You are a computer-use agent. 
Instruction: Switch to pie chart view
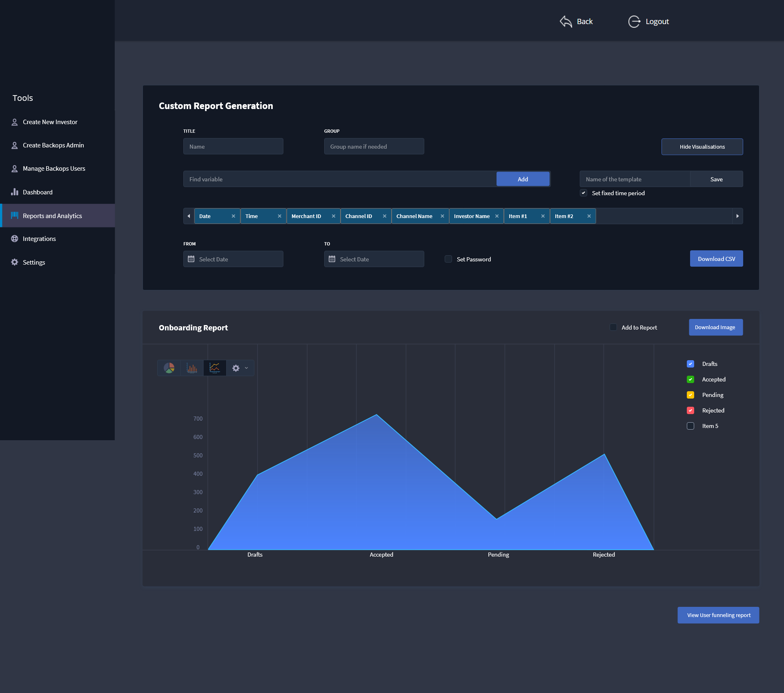[x=169, y=368]
